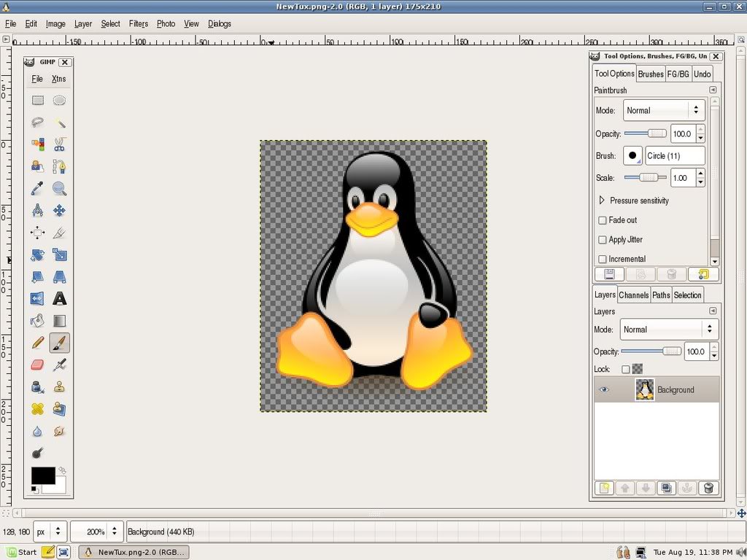Enable the Fade out checkbox
747x560 pixels.
pyautogui.click(x=603, y=220)
